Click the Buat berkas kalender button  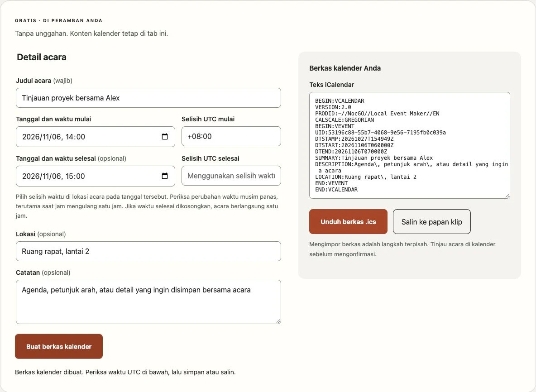point(59,346)
